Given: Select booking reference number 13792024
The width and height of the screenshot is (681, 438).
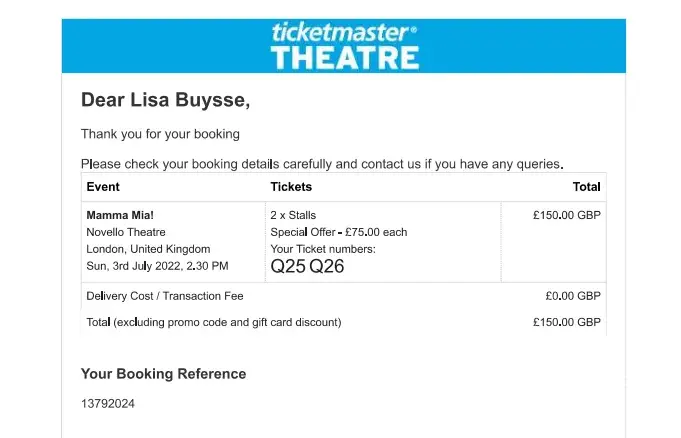Looking at the screenshot, I should pos(108,404).
